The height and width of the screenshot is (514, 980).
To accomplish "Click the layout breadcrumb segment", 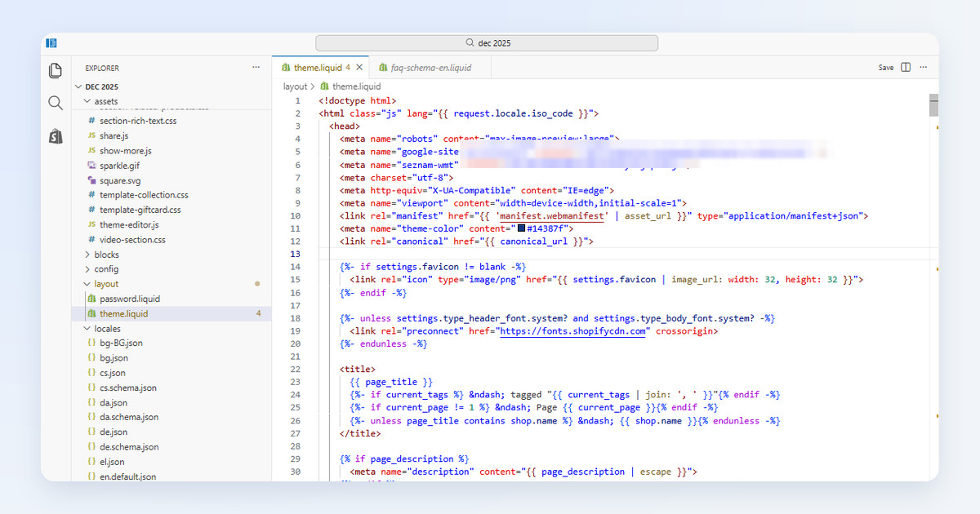I will click(295, 86).
